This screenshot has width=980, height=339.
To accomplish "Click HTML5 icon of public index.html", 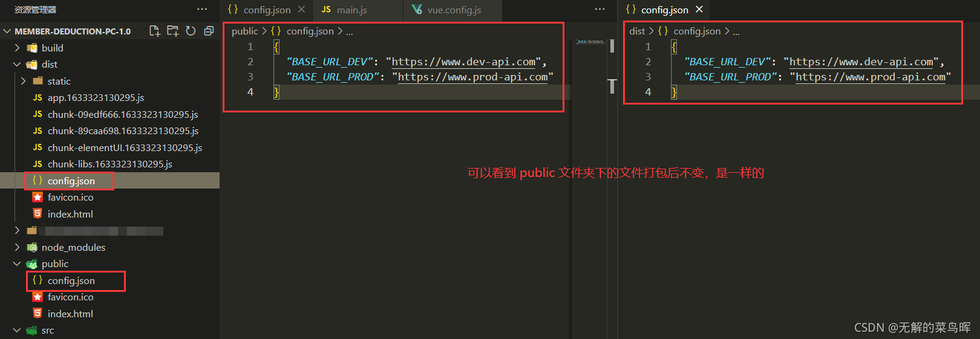I will (x=38, y=314).
